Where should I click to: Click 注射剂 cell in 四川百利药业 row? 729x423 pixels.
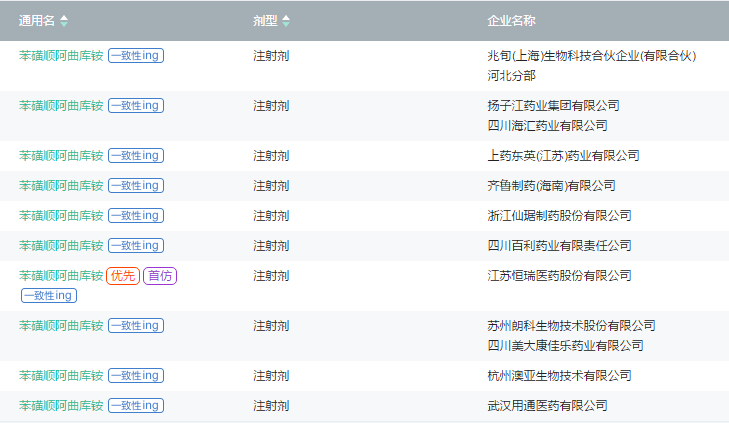click(271, 246)
